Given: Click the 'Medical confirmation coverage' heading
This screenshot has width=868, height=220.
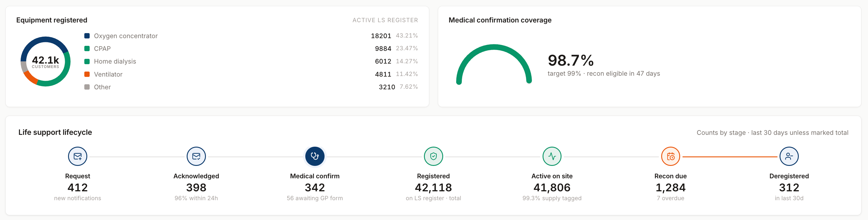Looking at the screenshot, I should pos(500,20).
